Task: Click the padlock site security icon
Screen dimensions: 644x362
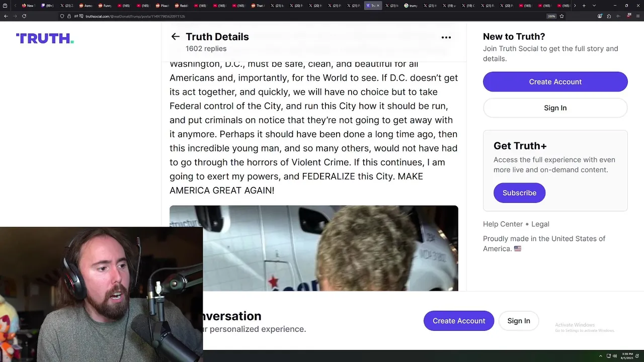Action: [69, 16]
